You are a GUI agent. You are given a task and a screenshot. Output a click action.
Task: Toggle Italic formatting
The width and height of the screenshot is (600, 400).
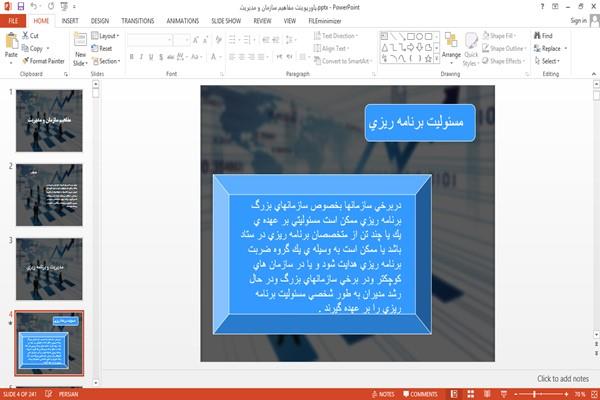point(141,57)
